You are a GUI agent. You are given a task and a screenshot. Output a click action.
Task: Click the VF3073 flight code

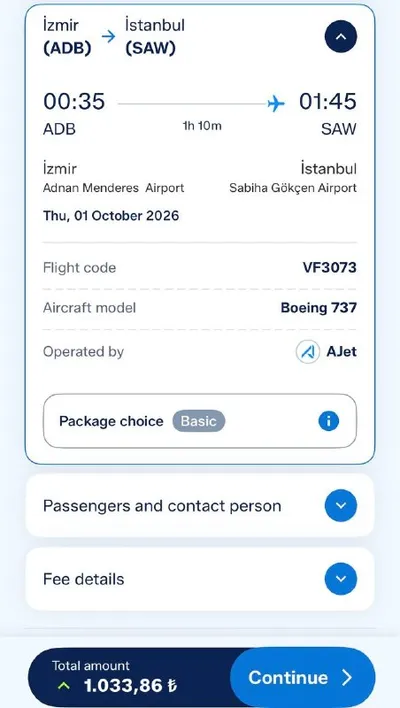[330, 267]
